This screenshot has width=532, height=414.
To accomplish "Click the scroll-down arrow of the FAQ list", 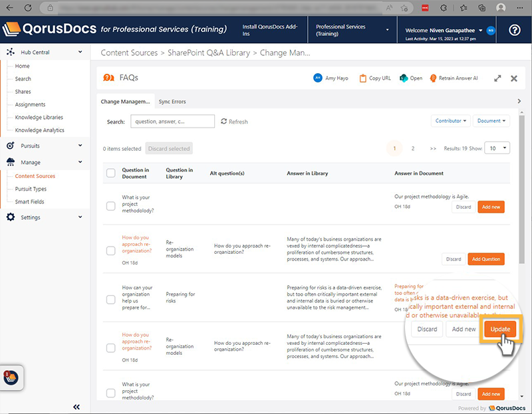I will tap(522, 396).
